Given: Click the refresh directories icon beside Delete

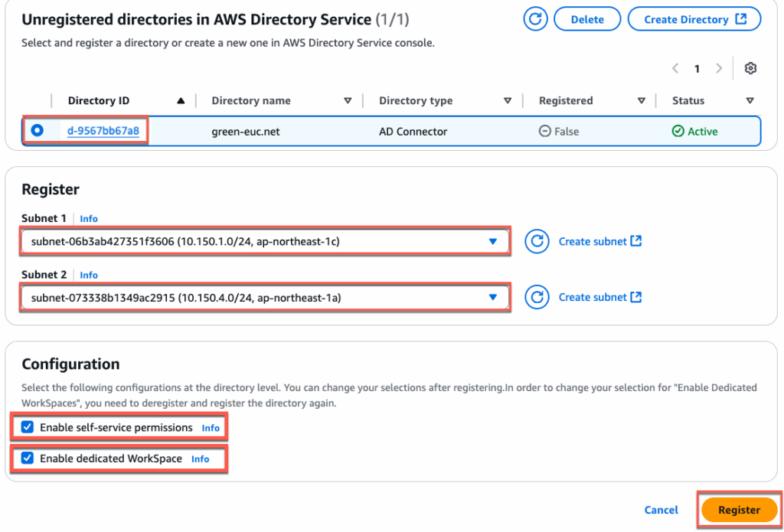Looking at the screenshot, I should tap(536, 19).
